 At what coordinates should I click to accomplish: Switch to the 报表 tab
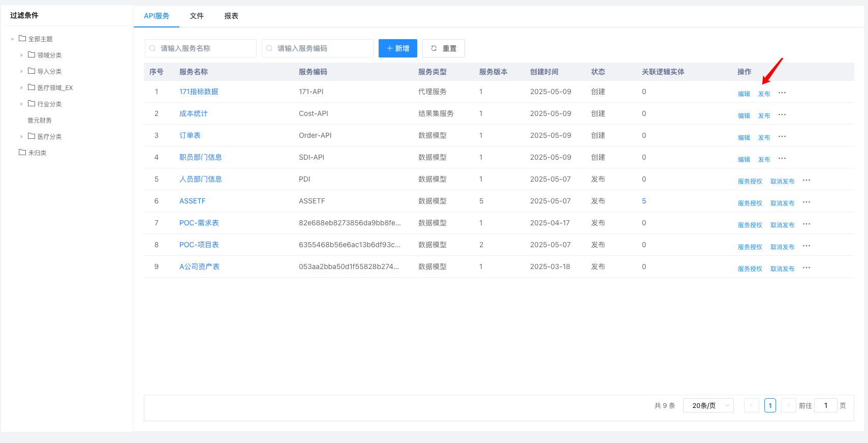point(231,16)
